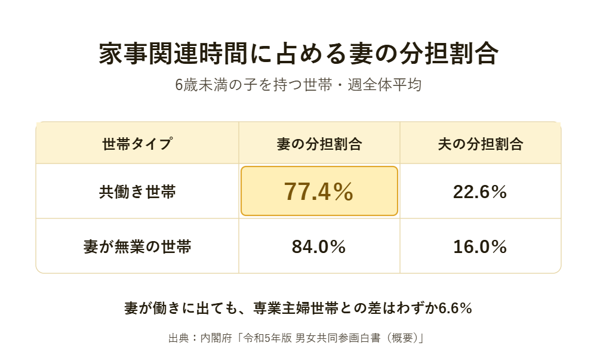Click the 84.0% value cell

pos(319,246)
